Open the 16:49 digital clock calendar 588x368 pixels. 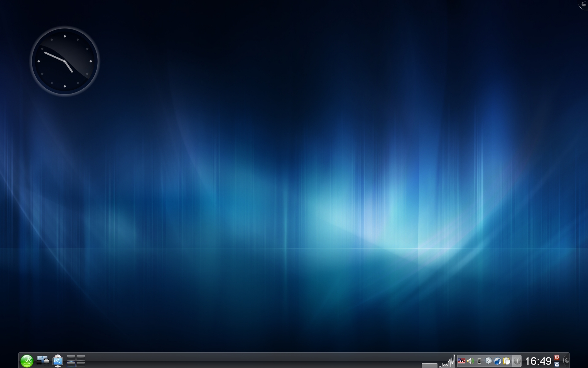[x=538, y=361]
